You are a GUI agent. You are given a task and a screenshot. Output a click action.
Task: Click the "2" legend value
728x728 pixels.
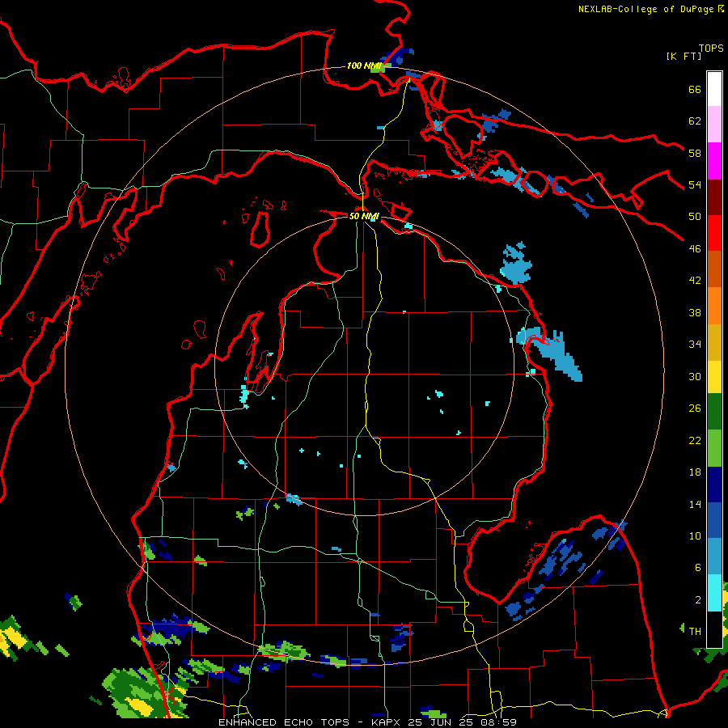click(x=698, y=600)
